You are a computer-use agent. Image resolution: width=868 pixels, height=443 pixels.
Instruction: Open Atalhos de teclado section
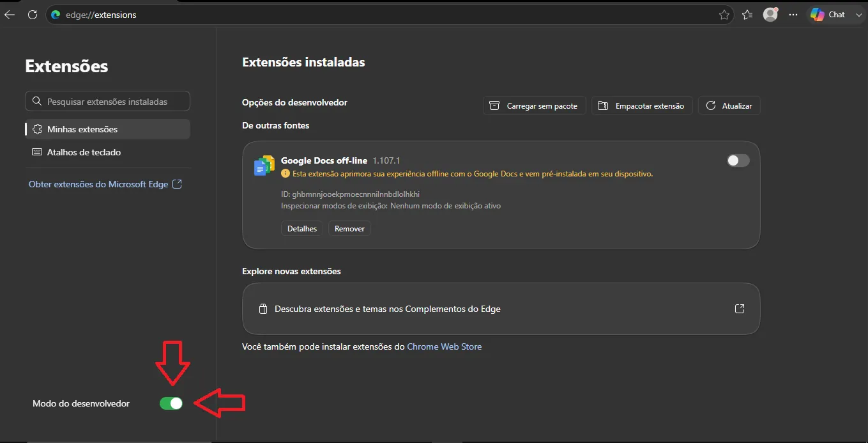(107, 152)
